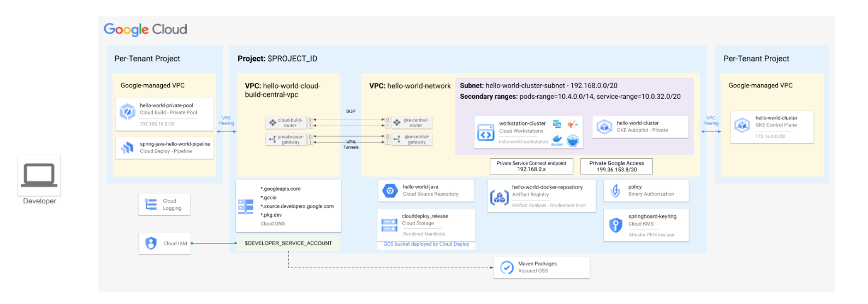The height and width of the screenshot is (304, 868).
Task: Click the 172.16.0.0/28 address text
Action: point(770,136)
